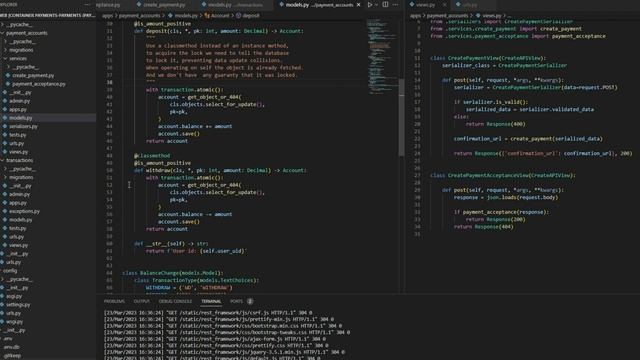Screen dimensions: 640x360
Task: Split the editor to the right
Action: point(385,4)
